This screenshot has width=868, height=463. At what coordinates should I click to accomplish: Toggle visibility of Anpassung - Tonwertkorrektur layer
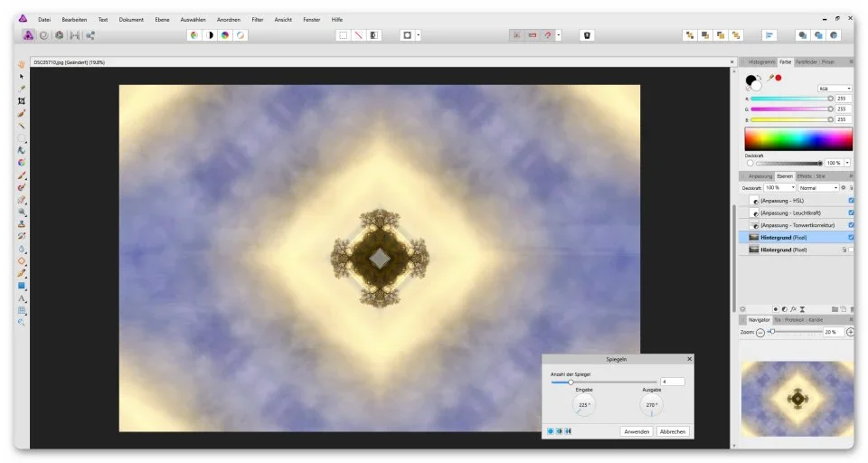coord(851,225)
